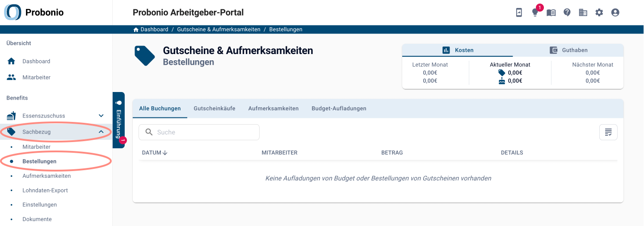Click the large tag icon beside page title
This screenshot has height=226, width=644.
tap(145, 55)
